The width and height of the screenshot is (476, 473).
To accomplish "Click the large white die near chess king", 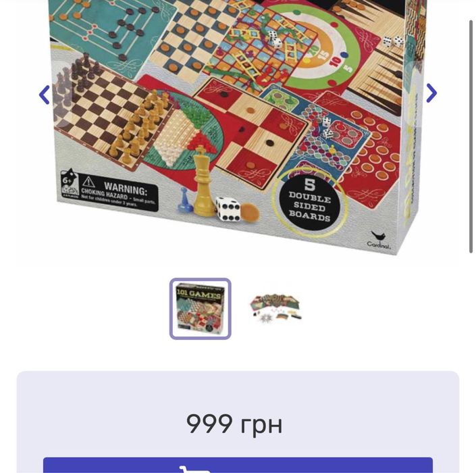I will tap(228, 209).
